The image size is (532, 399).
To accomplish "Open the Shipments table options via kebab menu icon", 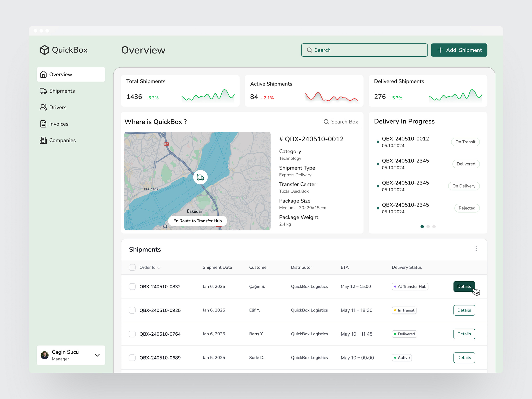I will tap(476, 249).
